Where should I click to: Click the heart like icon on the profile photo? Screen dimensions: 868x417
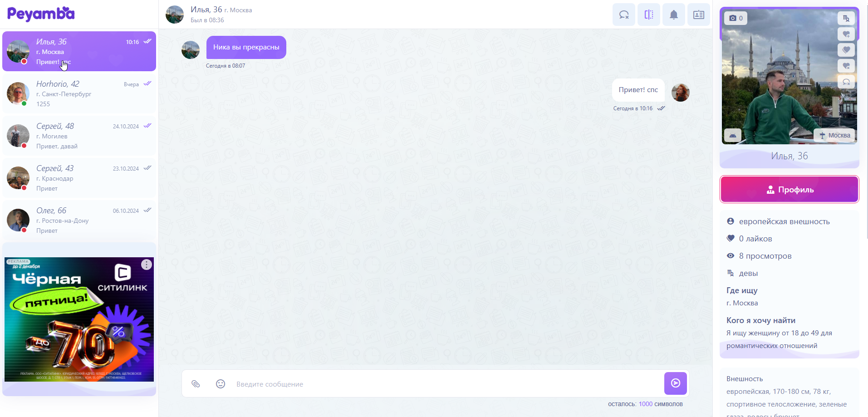coord(846,50)
